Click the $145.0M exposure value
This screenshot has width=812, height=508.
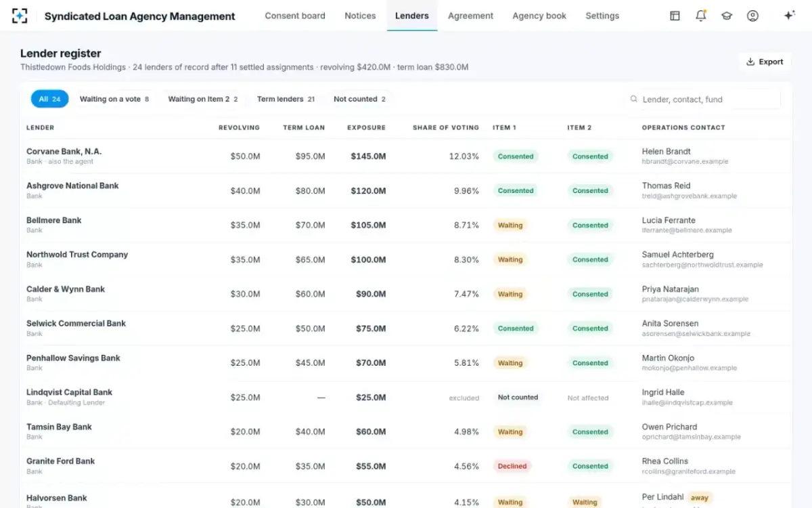point(369,156)
